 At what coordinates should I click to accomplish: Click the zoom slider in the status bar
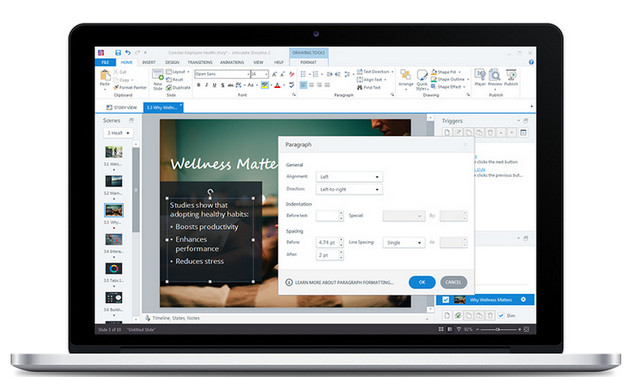pos(498,329)
